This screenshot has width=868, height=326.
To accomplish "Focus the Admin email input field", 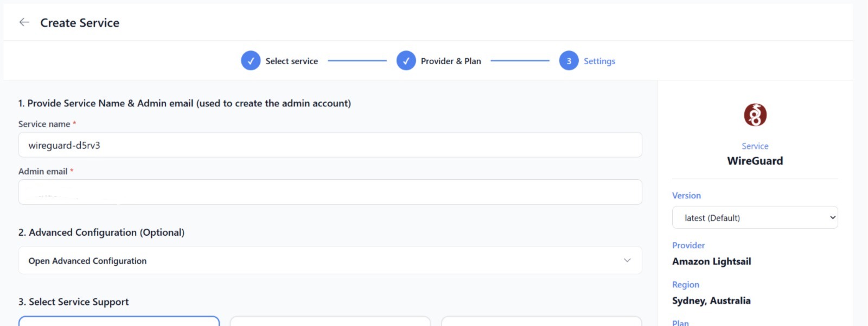I will click(330, 192).
